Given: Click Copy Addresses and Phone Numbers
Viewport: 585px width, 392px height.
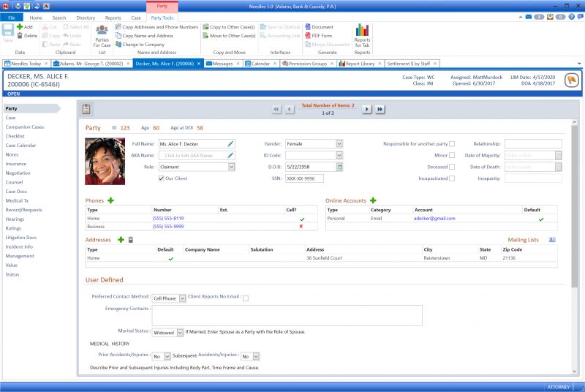Looking at the screenshot, I should (156, 27).
